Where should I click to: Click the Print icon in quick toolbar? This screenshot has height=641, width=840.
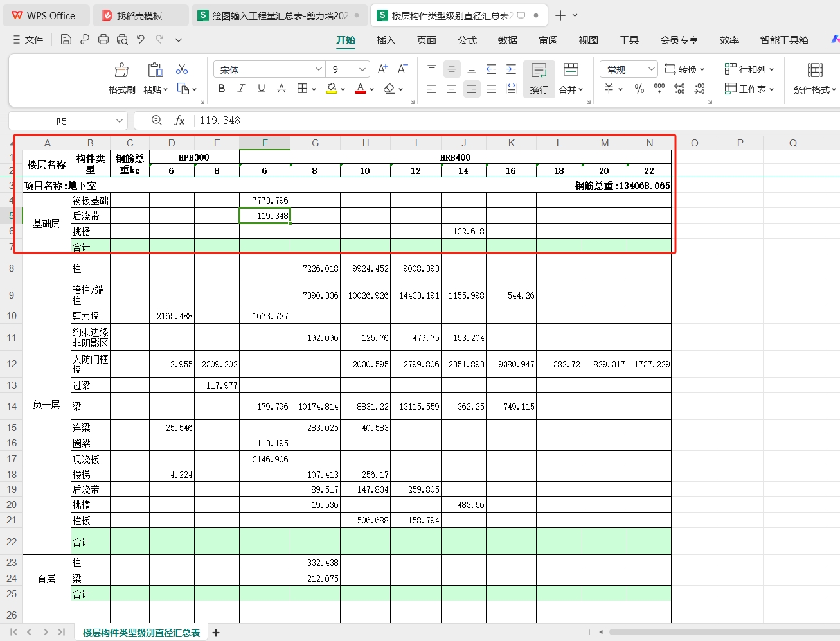[103, 40]
